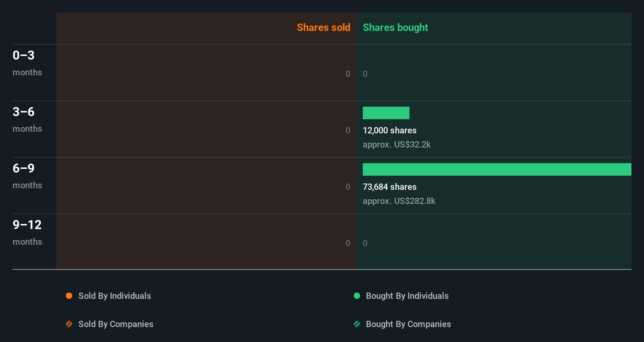Screen dimensions: 644x342
Task: Click the 73,684 shares label
Action: 389,187
